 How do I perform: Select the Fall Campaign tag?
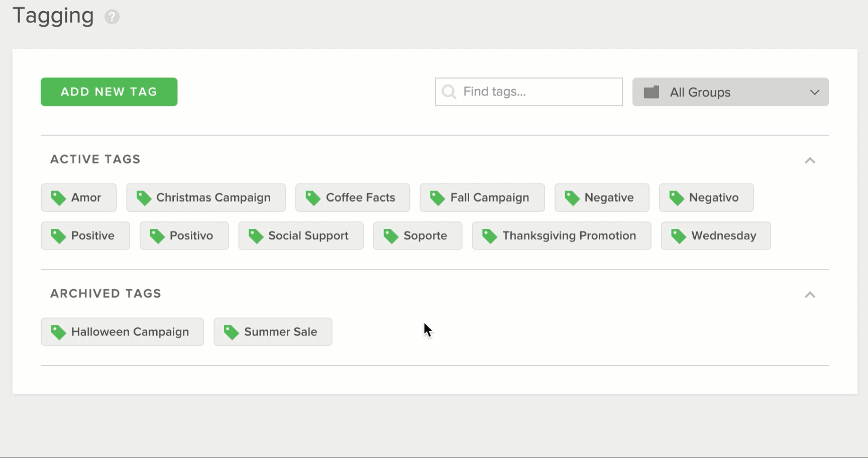[482, 198]
